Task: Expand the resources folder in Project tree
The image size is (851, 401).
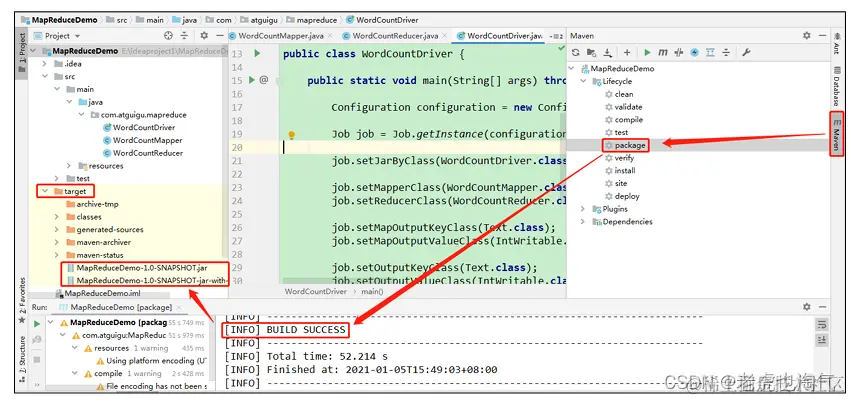Action: click(69, 166)
